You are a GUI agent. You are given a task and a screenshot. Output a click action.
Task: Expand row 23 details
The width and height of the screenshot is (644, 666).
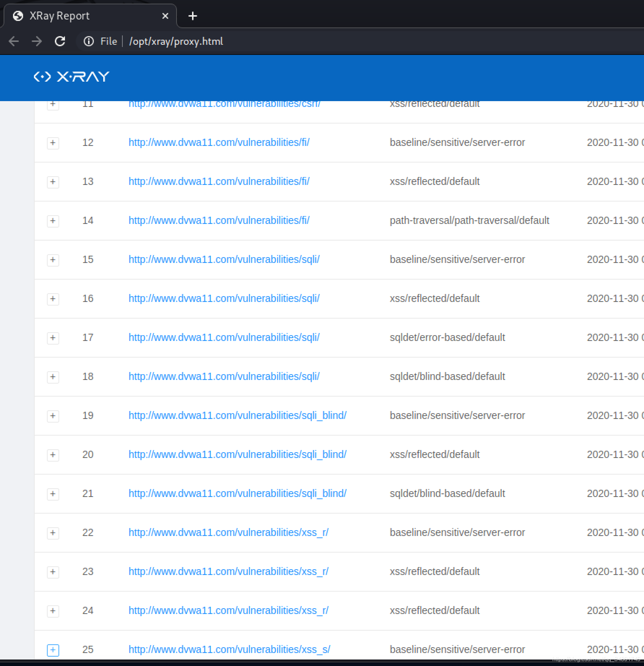[53, 572]
